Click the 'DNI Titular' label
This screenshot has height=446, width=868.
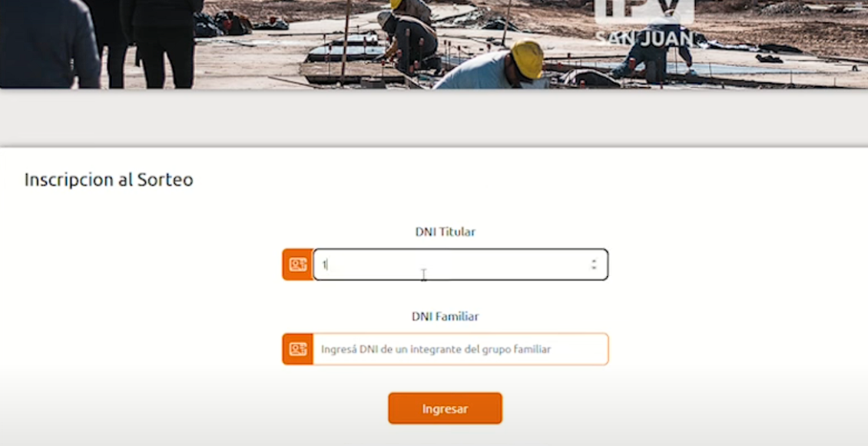click(445, 231)
